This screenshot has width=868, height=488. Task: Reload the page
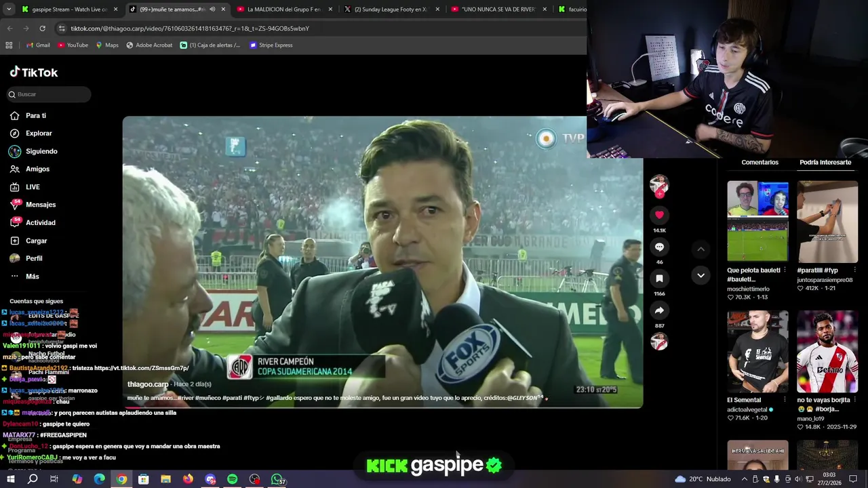click(42, 28)
